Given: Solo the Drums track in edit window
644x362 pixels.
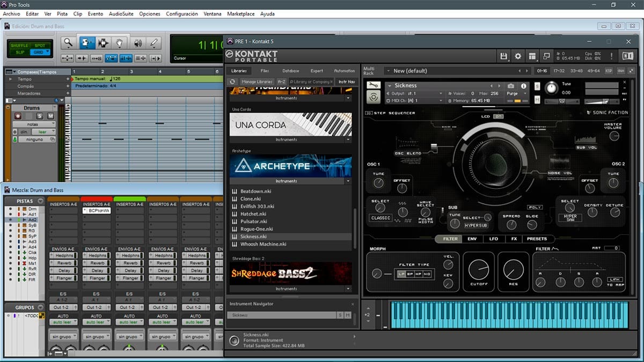Looking at the screenshot, I should pyautogui.click(x=40, y=116).
